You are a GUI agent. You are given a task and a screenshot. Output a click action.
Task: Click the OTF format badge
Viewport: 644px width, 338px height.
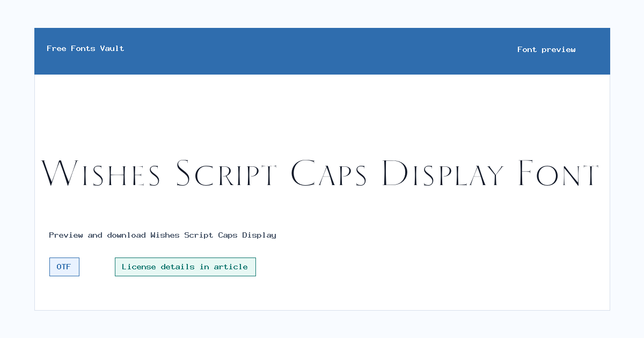click(x=64, y=267)
